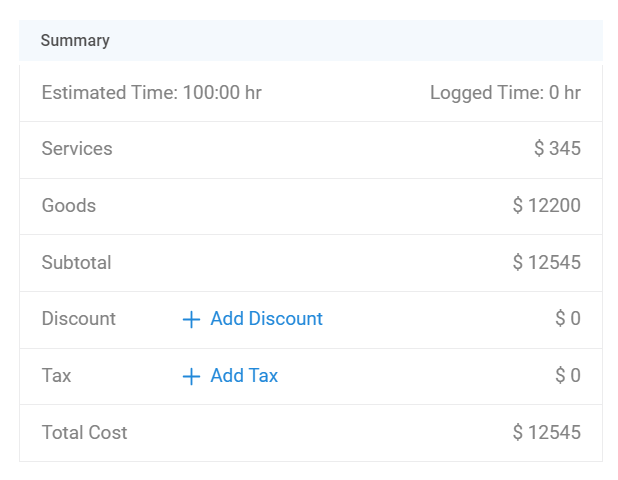Click the Tax row label
The width and height of the screenshot is (618, 480).
point(56,376)
